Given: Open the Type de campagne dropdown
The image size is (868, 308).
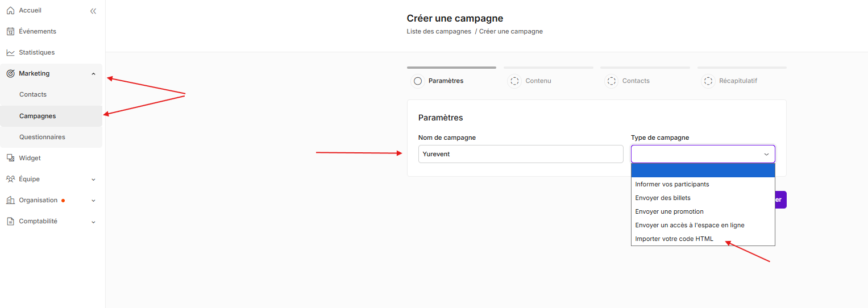Looking at the screenshot, I should click(x=703, y=154).
